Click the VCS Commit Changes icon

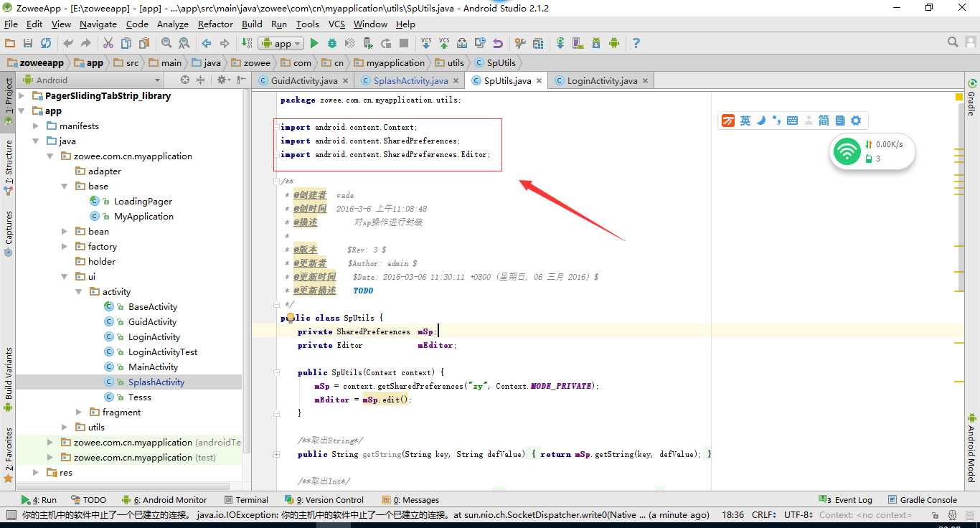pyautogui.click(x=444, y=43)
